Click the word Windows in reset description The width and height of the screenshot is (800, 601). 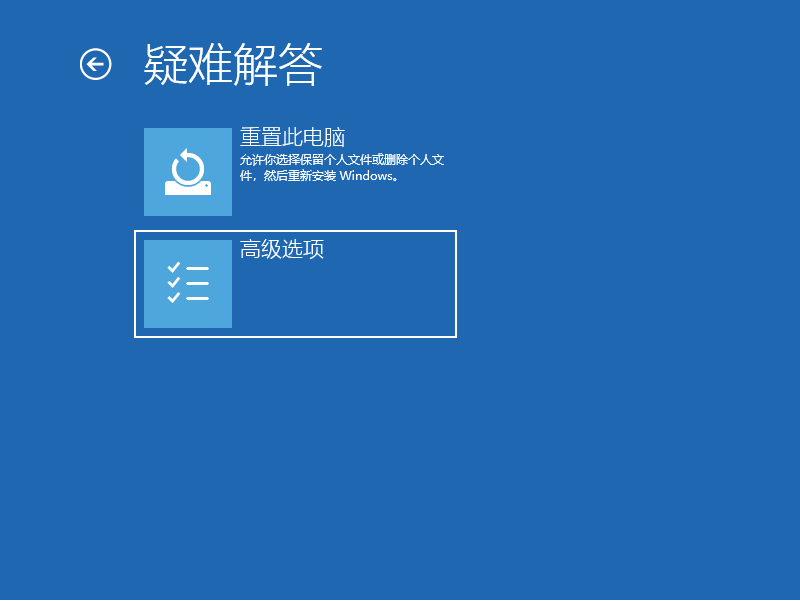pyautogui.click(x=367, y=176)
